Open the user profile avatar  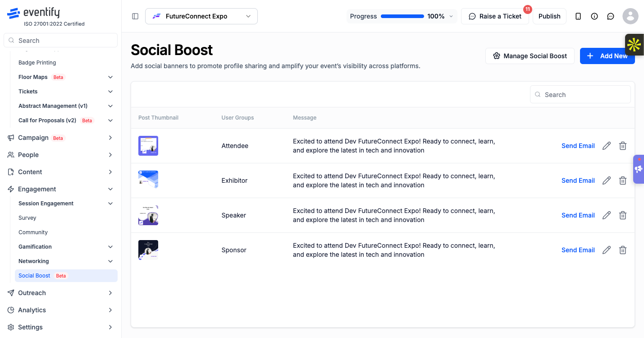pyautogui.click(x=630, y=16)
